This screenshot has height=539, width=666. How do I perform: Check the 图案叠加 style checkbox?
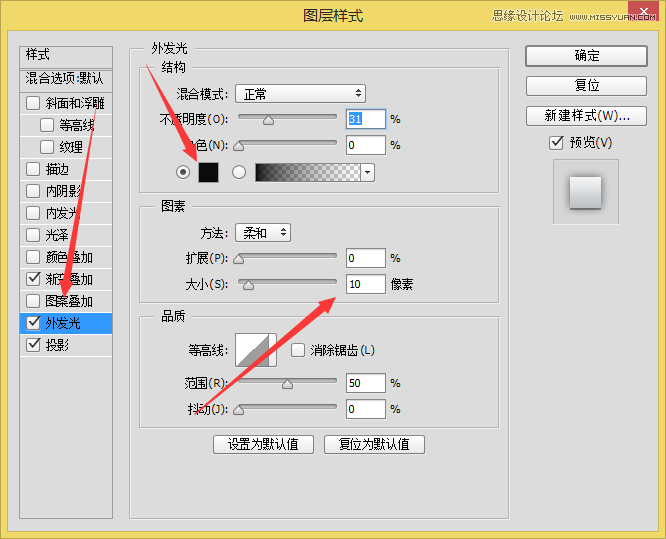pyautogui.click(x=33, y=301)
